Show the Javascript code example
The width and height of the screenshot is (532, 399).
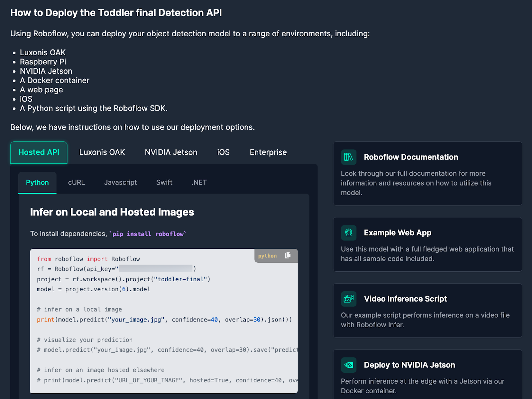[x=120, y=183]
